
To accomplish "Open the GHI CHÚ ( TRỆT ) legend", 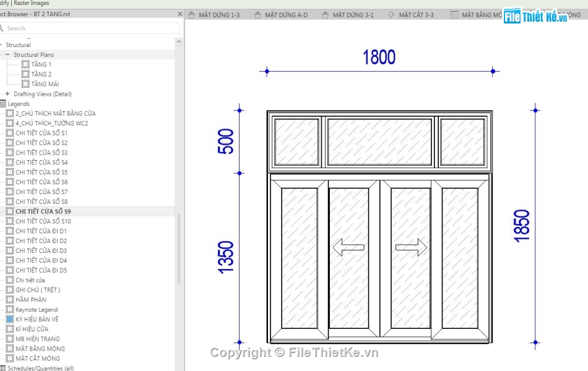I will (38, 289).
